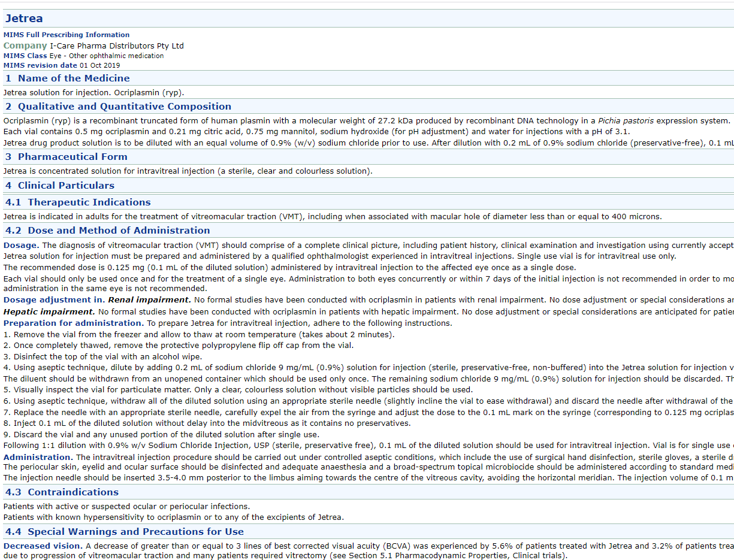Click bold 'Decreased vision.' label

43,546
